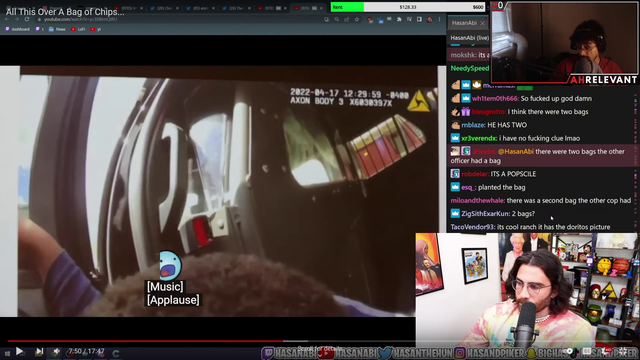Bookmark this page with the star icon
This screenshot has width=640, height=360.
[357, 19]
